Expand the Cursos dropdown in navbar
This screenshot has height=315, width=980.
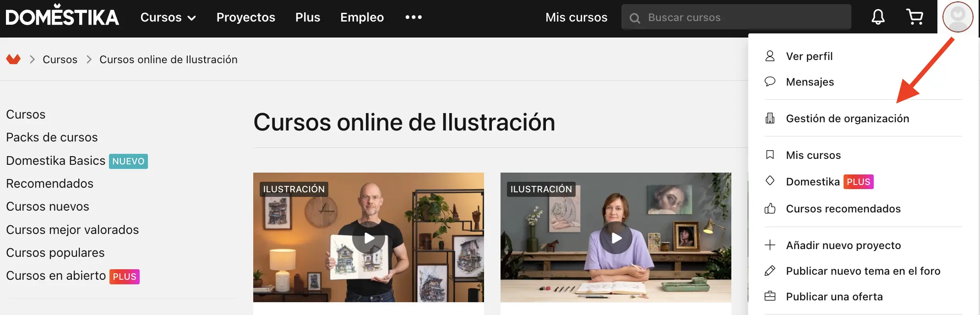click(168, 17)
